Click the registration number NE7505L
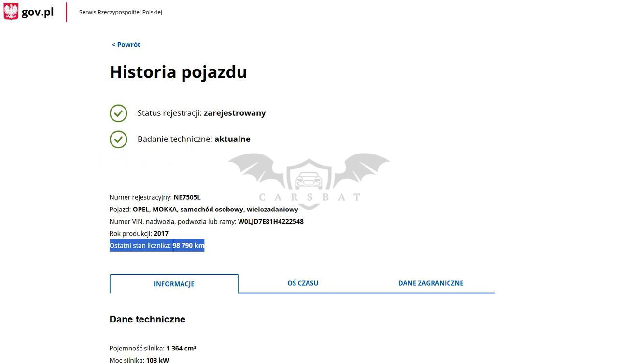 187,197
